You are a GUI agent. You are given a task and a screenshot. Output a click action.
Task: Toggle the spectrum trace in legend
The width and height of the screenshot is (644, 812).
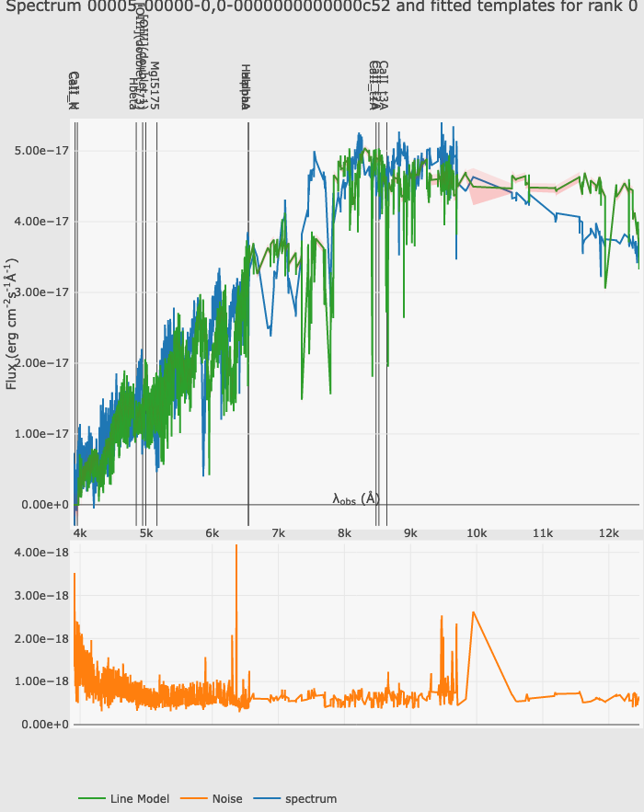click(x=309, y=798)
